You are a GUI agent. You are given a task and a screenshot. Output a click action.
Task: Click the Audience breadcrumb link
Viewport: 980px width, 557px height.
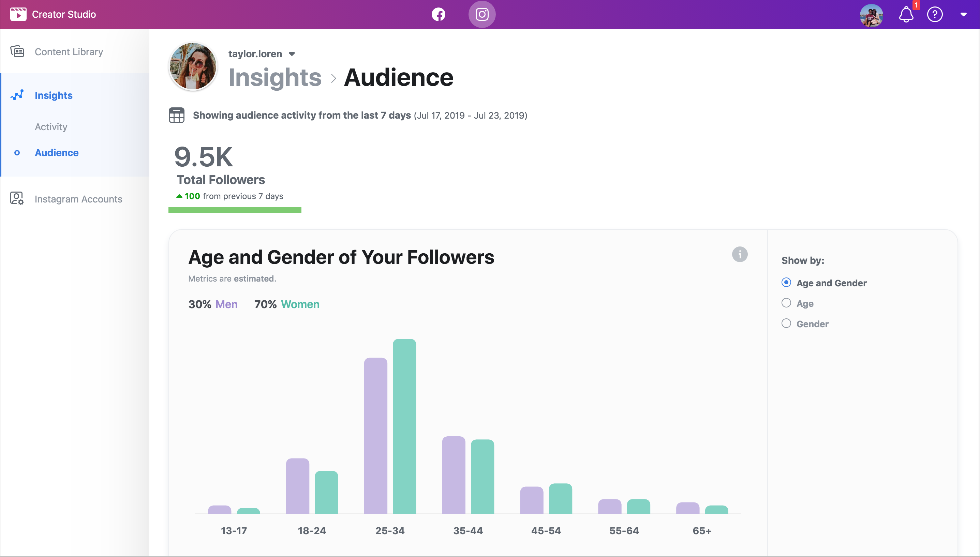[x=399, y=77]
